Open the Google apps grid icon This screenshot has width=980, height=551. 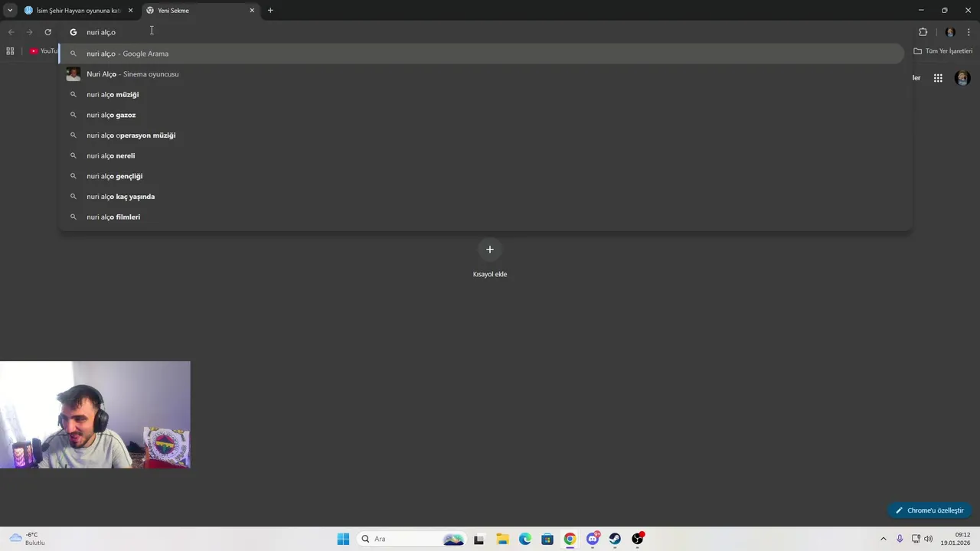(x=938, y=78)
